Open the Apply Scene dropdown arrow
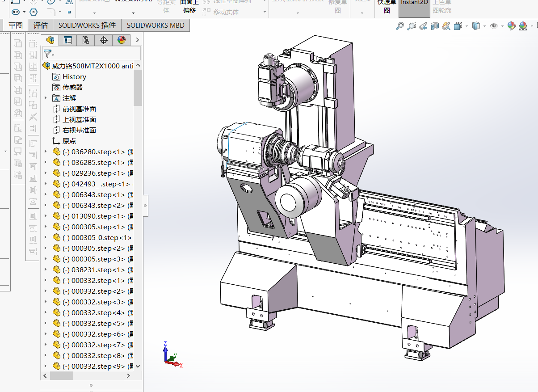Image resolution: width=538 pixels, height=392 pixels. click(532, 26)
